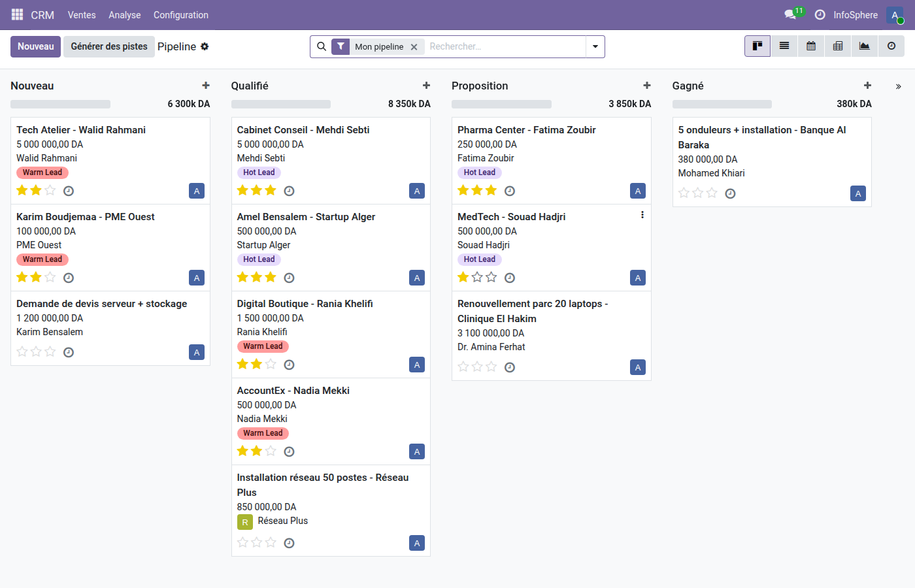Open the calendar view

pos(810,46)
